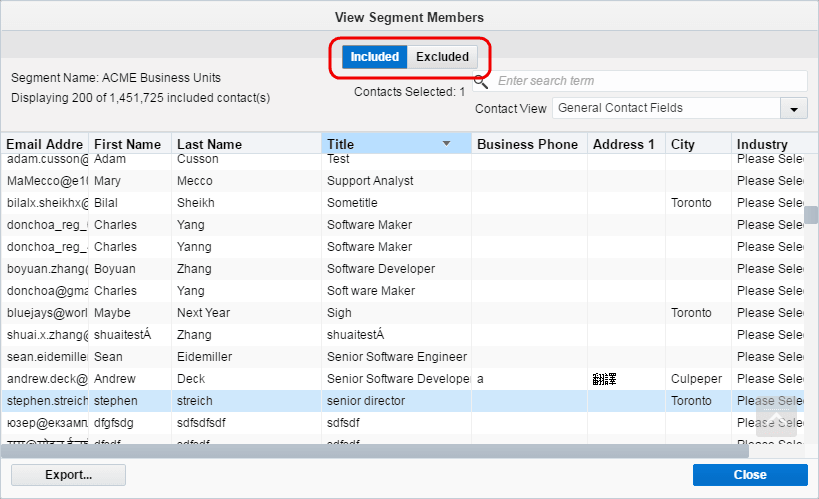
Task: Select the 'Eidemiller' last name cell
Action: tap(247, 356)
